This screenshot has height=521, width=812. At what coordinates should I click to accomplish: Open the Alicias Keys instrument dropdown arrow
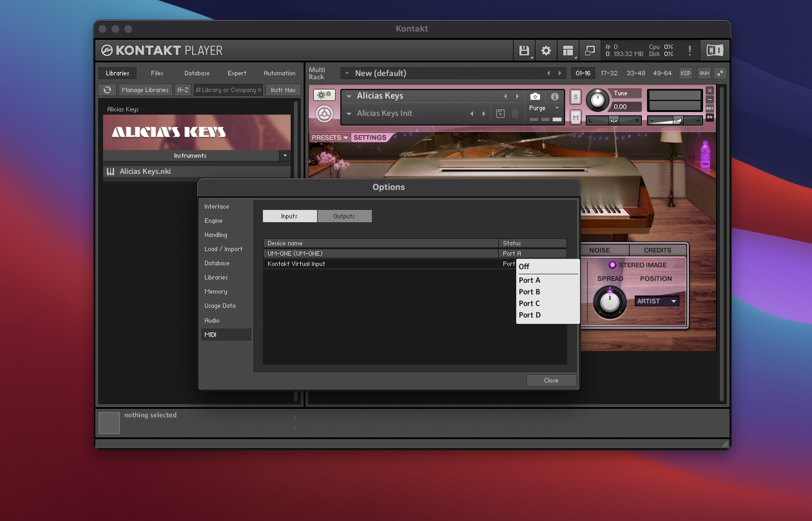click(x=349, y=96)
